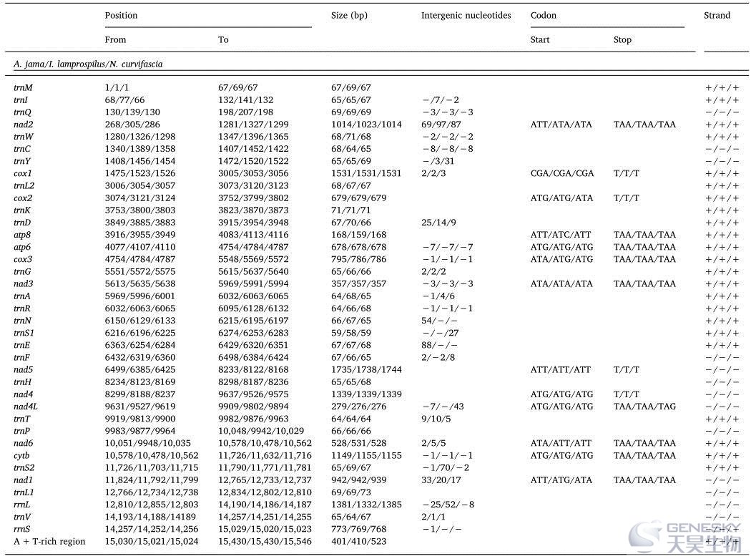Click nad5 size "1735/1738/1744"

[x=366, y=370]
